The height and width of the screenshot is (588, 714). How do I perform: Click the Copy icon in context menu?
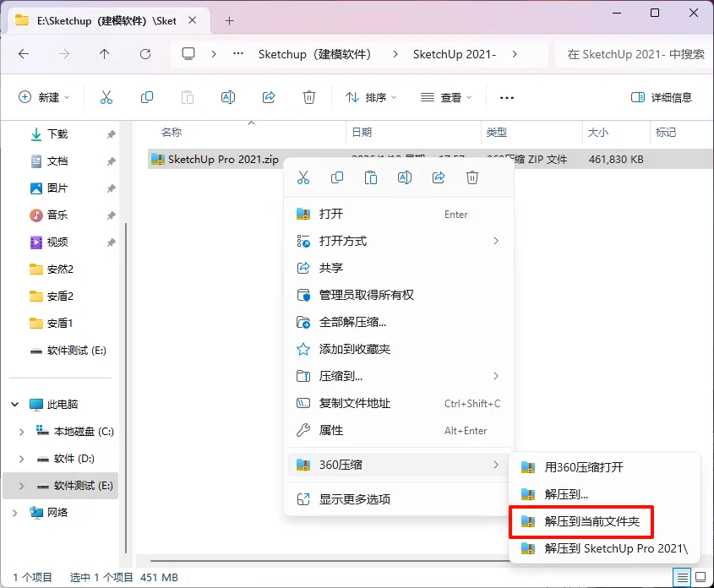(337, 177)
